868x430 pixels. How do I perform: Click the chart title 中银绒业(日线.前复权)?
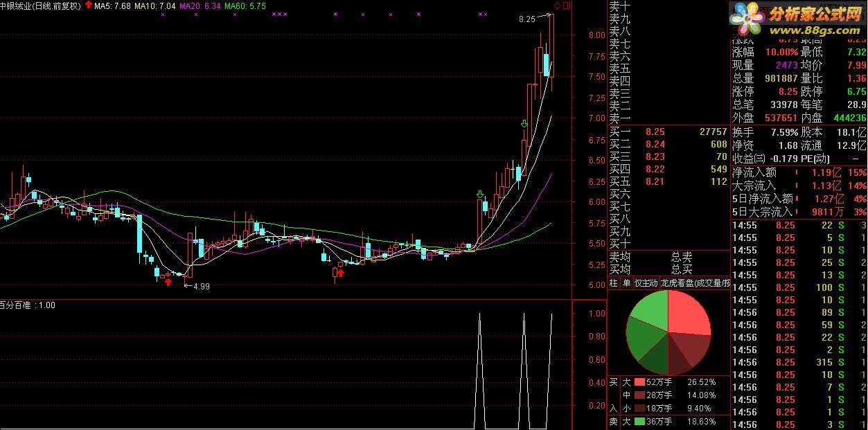tap(40, 6)
